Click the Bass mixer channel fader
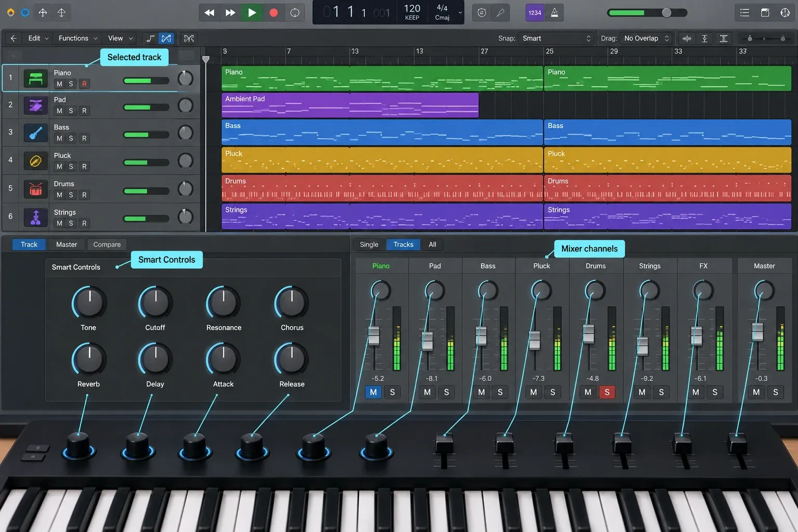 pyautogui.click(x=482, y=336)
